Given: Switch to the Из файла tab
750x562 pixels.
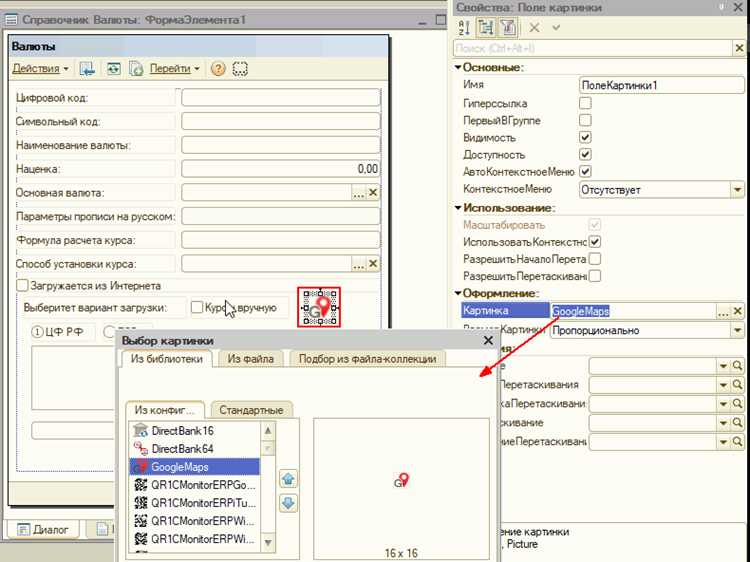Looking at the screenshot, I should click(x=251, y=359).
